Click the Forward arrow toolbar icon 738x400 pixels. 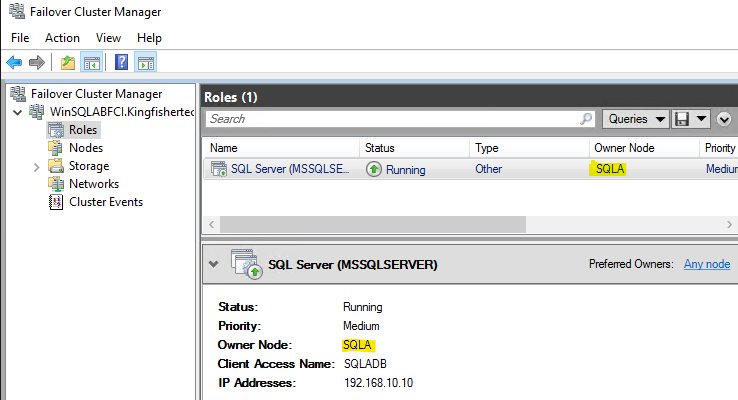(36, 62)
